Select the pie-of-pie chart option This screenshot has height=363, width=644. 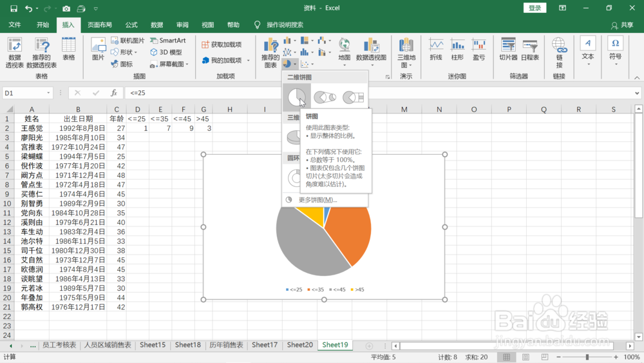[325, 97]
